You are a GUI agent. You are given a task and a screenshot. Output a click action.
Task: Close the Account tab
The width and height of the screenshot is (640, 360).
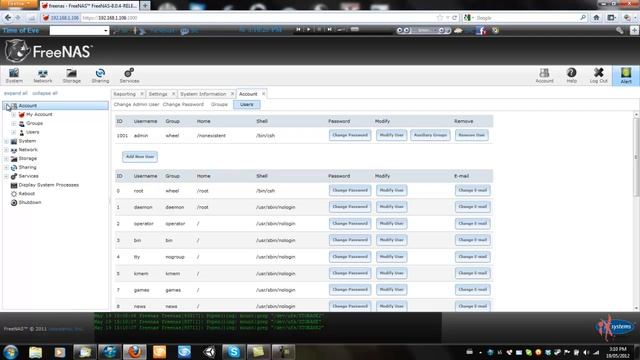coord(263,94)
